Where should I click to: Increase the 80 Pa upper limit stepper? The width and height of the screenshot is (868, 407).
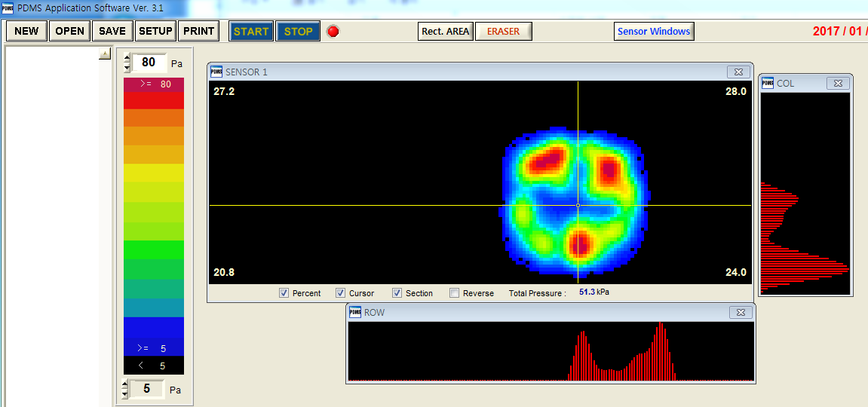coord(127,58)
